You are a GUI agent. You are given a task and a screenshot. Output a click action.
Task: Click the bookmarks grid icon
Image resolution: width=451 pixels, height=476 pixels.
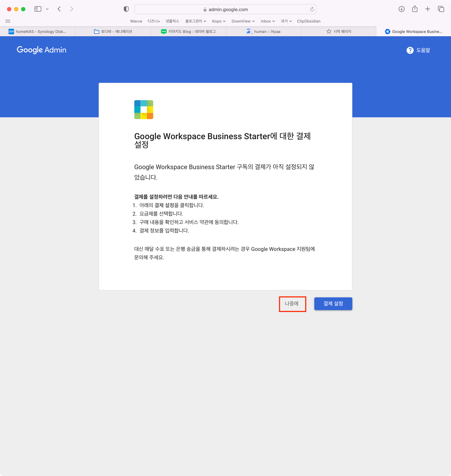point(8,21)
